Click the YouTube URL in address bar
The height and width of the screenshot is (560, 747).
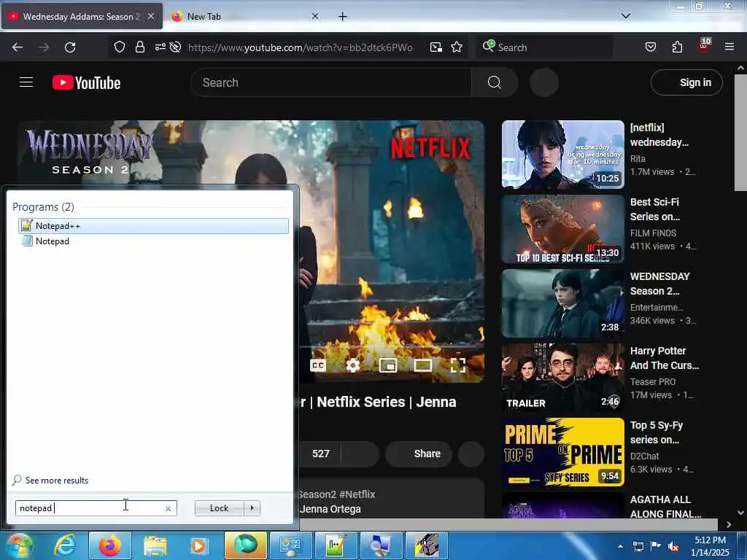click(300, 47)
